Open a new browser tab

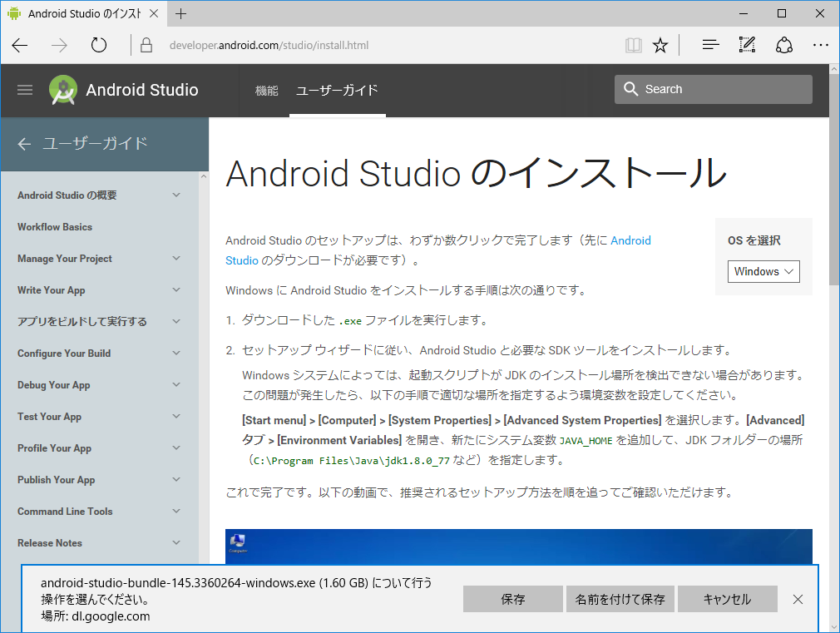pyautogui.click(x=181, y=14)
